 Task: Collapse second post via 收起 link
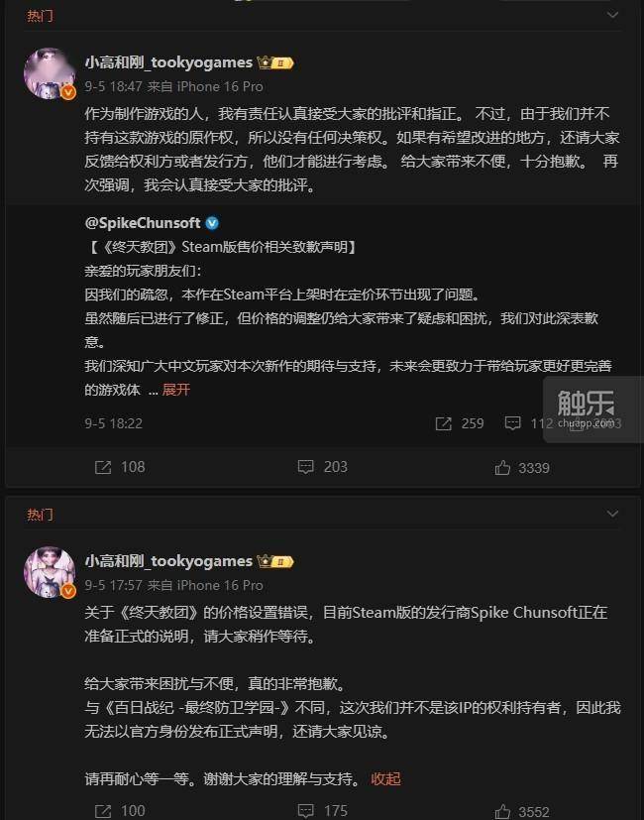click(x=385, y=778)
